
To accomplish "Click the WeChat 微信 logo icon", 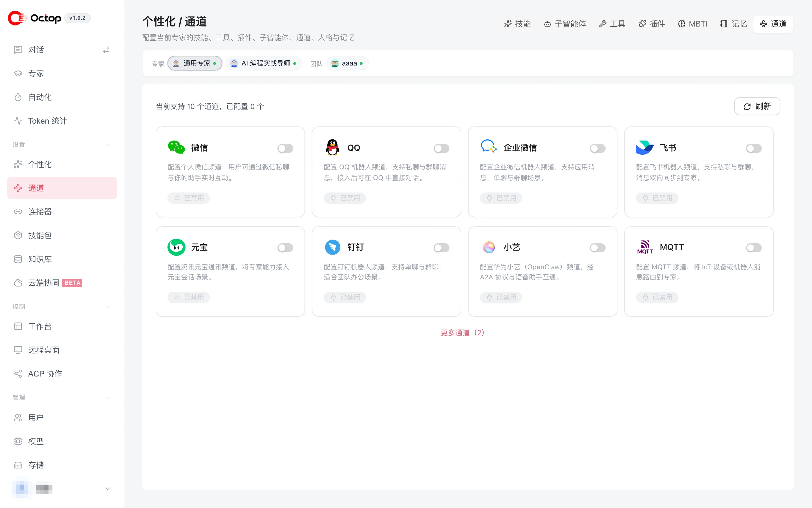I will tap(176, 148).
